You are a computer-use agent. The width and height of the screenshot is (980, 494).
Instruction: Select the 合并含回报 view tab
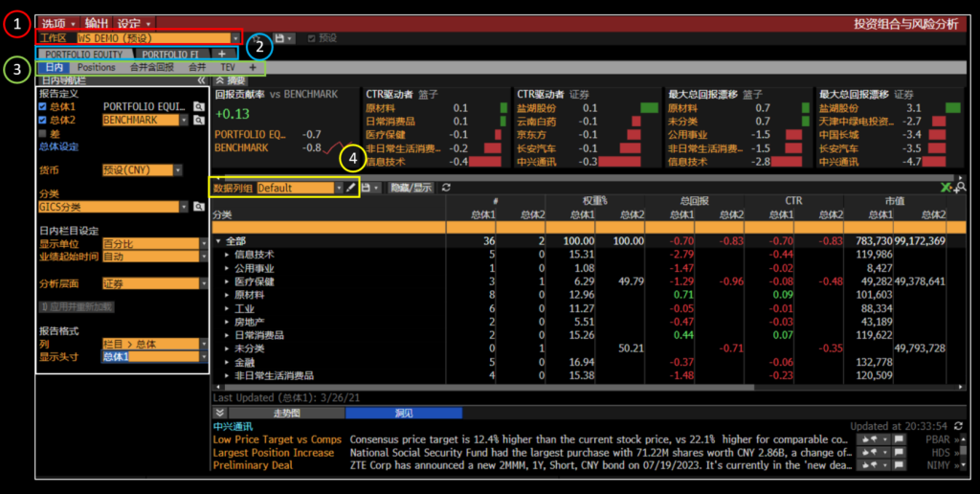(x=152, y=67)
